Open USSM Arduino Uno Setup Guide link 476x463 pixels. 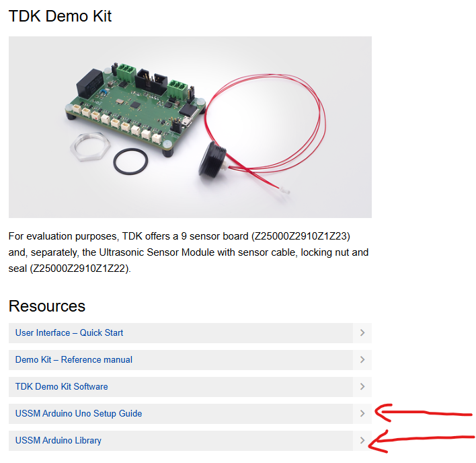pyautogui.click(x=79, y=413)
